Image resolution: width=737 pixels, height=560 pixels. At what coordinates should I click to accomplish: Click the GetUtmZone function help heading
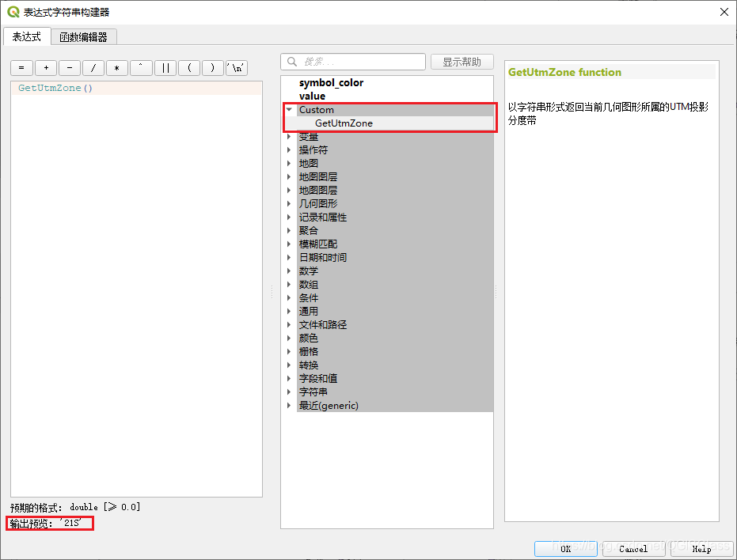(564, 72)
